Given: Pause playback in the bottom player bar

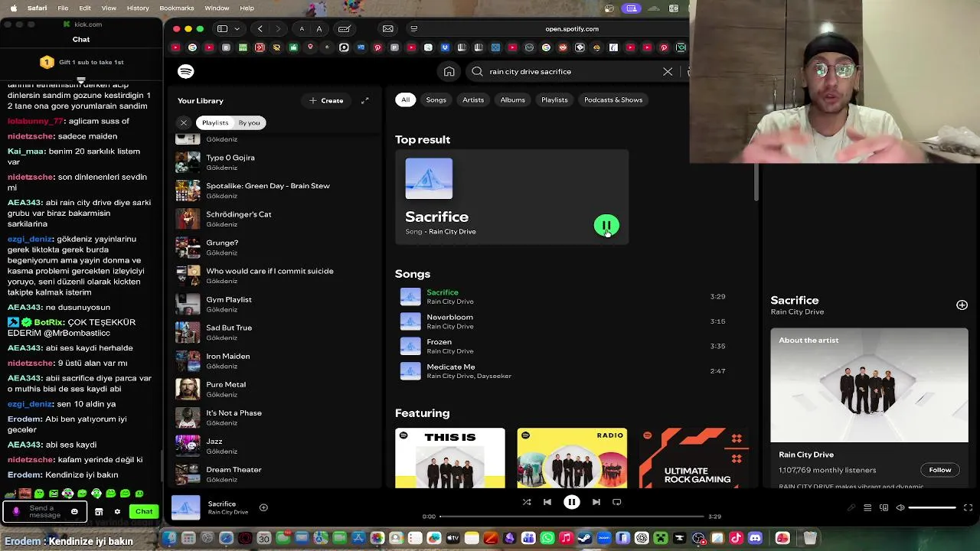Looking at the screenshot, I should tap(571, 502).
